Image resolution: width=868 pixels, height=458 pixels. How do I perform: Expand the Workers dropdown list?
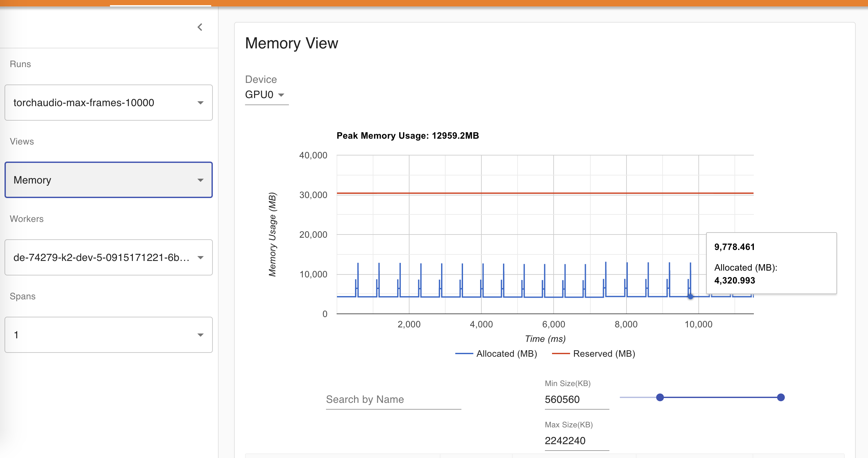coord(101,257)
